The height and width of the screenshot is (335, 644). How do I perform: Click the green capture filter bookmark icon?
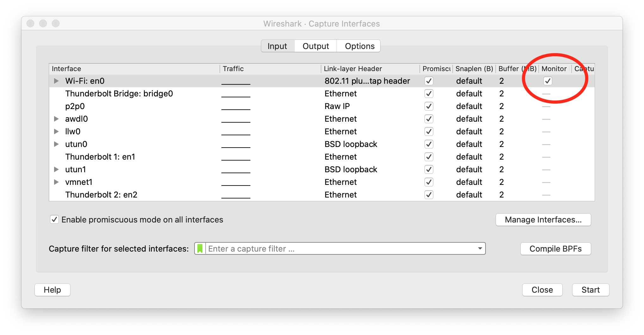(x=200, y=249)
